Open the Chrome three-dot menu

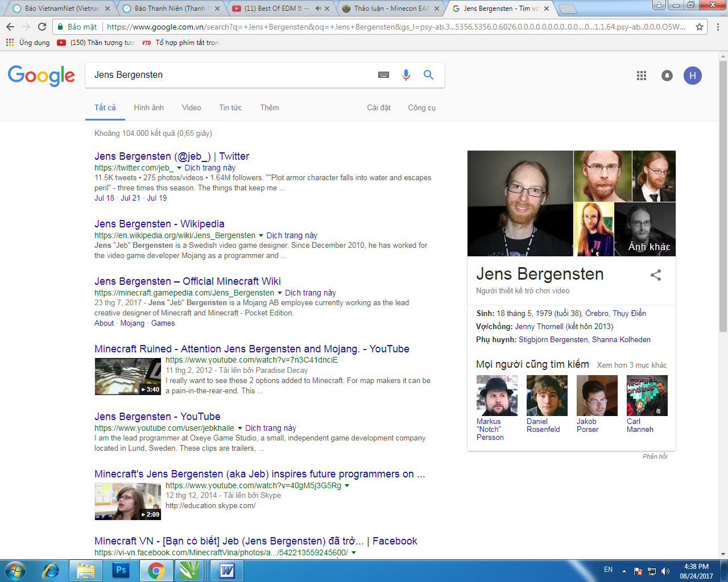point(718,27)
